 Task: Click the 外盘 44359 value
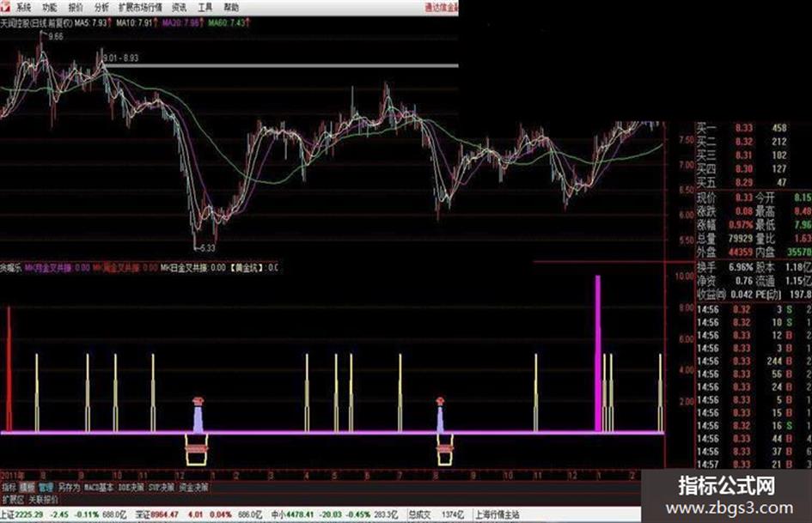coord(741,252)
